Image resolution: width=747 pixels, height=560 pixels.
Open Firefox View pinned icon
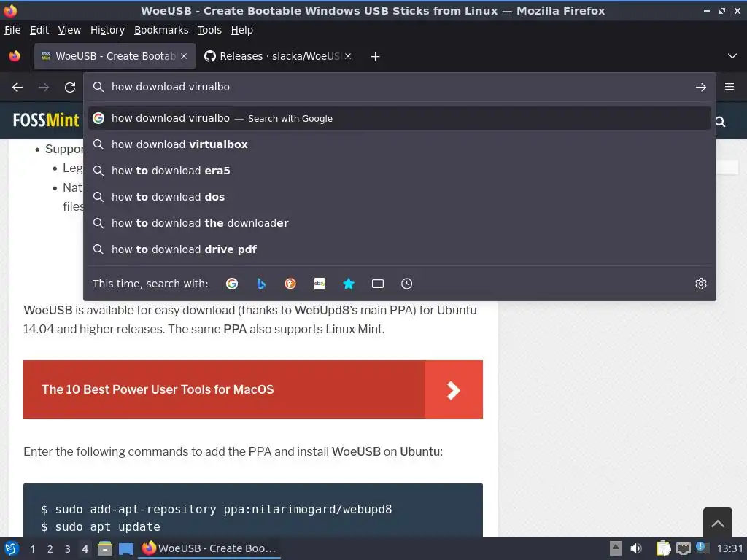tap(15, 56)
